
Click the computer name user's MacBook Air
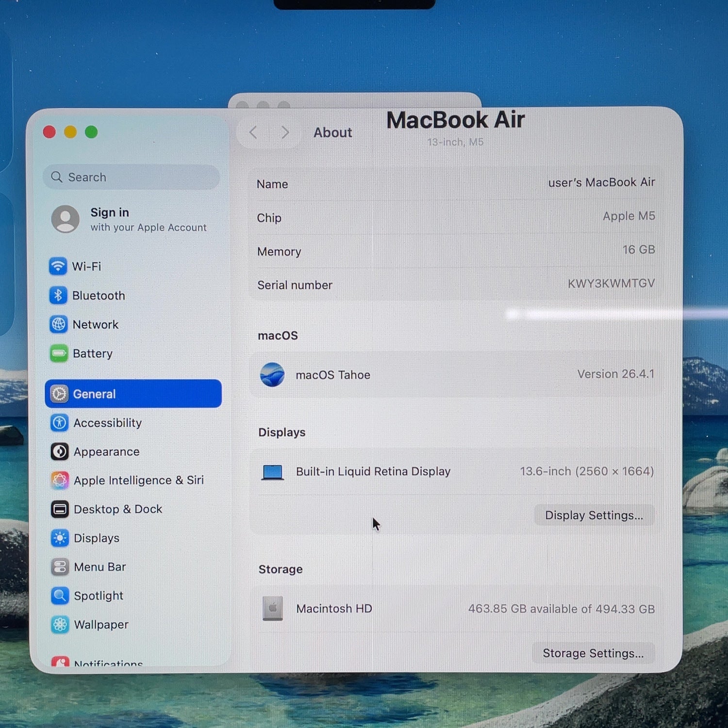click(602, 182)
